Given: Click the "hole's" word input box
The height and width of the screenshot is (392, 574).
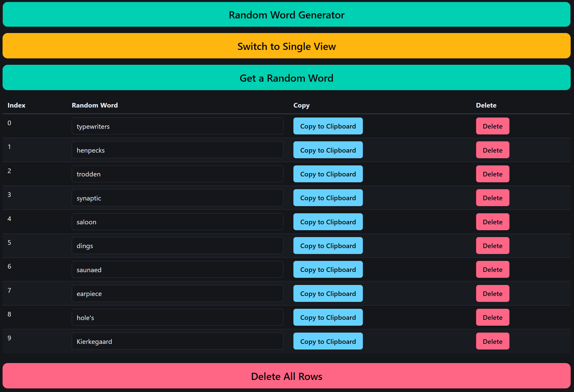Looking at the screenshot, I should (177, 317).
